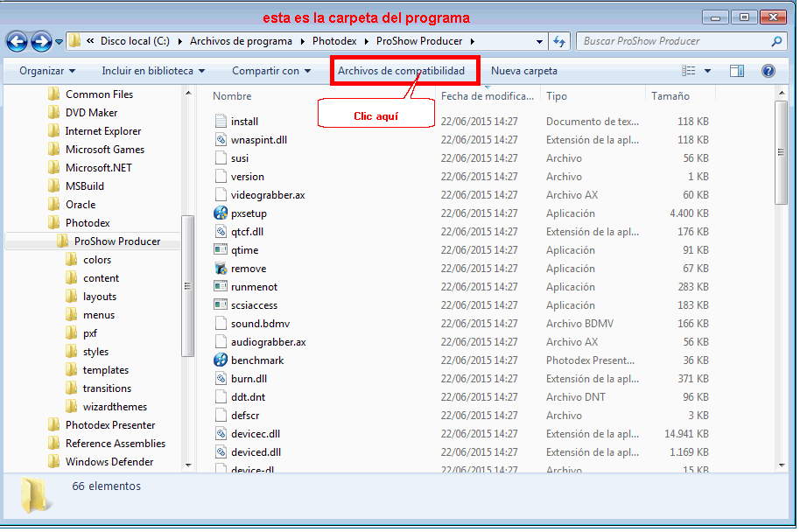
Task: Select Common Files folder in tree
Action: [x=90, y=94]
